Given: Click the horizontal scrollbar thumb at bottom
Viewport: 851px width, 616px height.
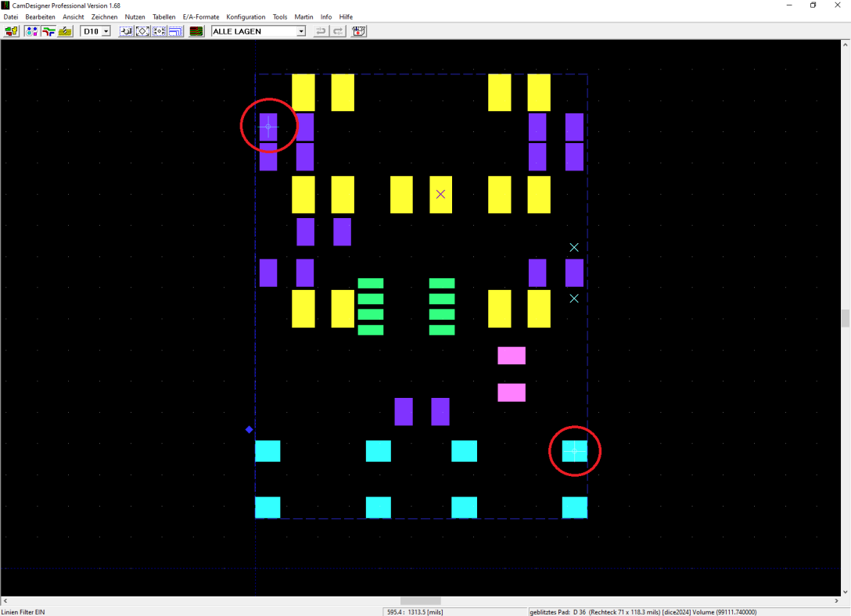Looking at the screenshot, I should tap(421, 601).
